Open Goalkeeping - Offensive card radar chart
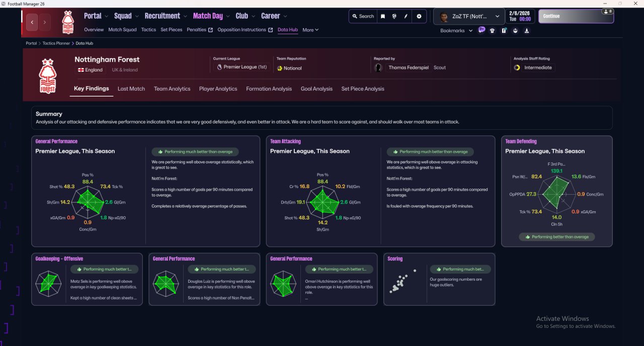This screenshot has width=644, height=346. [48, 283]
